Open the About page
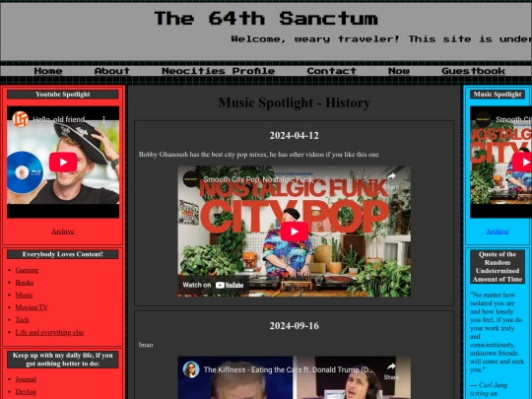 pyautogui.click(x=112, y=71)
